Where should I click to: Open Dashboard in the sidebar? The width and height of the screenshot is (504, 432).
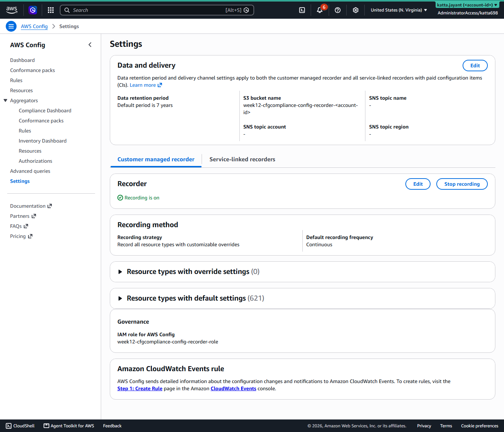(x=22, y=60)
